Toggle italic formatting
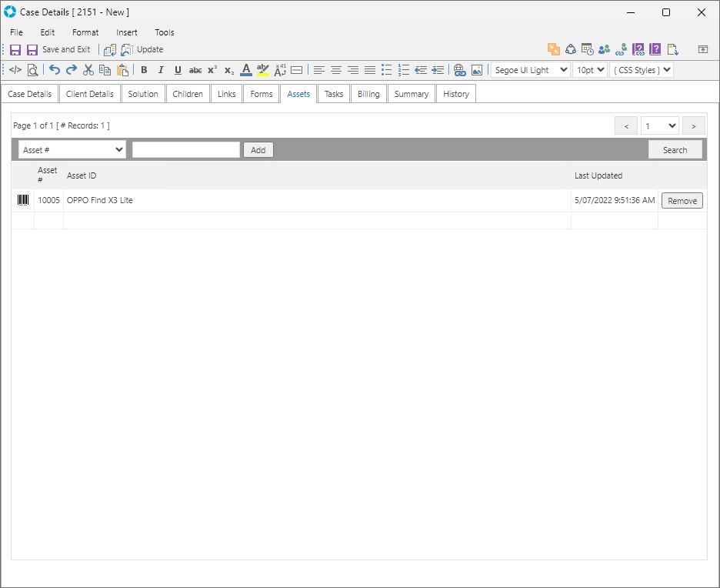Viewport: 720px width, 588px height. click(161, 70)
